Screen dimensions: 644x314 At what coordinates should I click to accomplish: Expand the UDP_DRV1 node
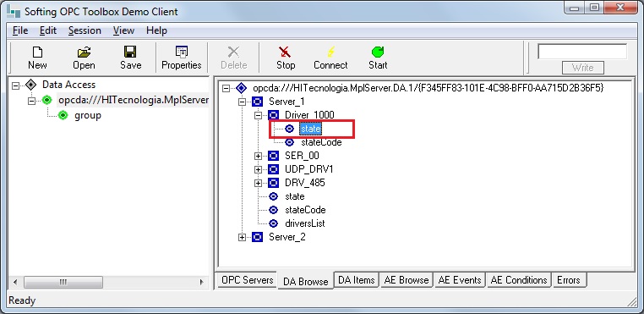pos(258,169)
